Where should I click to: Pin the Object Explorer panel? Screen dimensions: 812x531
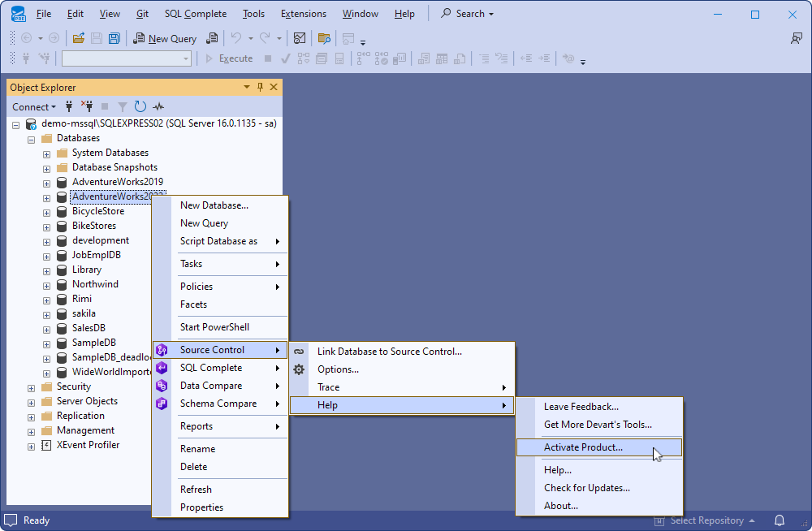click(260, 87)
